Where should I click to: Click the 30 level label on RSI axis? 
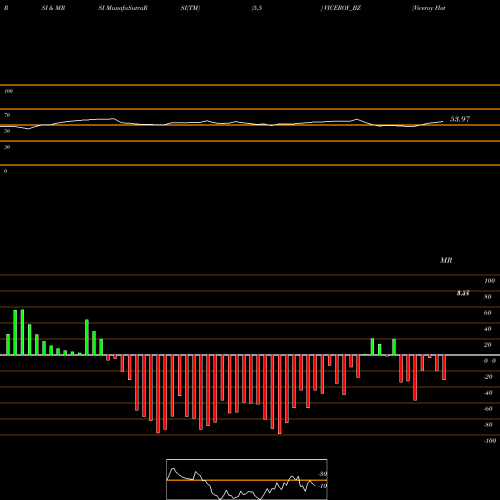click(7, 147)
